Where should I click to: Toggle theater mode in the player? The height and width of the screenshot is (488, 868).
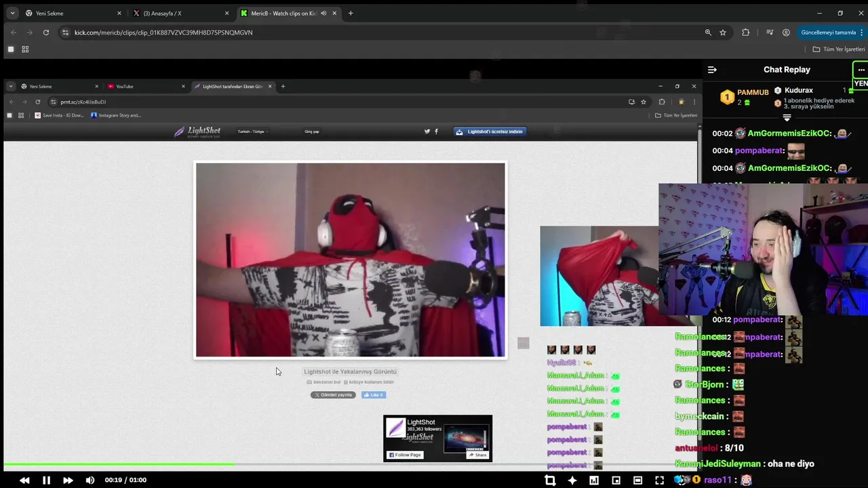point(637,480)
